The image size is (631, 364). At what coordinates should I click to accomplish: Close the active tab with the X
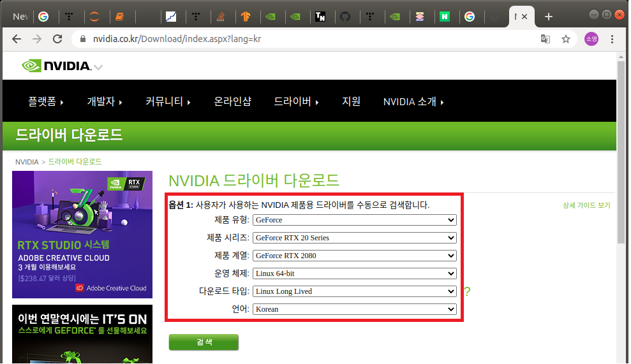point(524,17)
